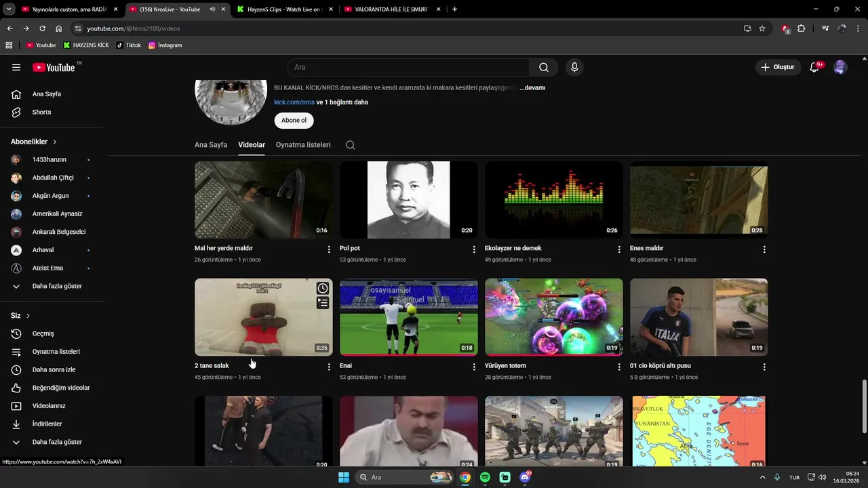The width and height of the screenshot is (868, 488).
Task: Open options menu for 'Enes maldır'
Action: point(764,249)
